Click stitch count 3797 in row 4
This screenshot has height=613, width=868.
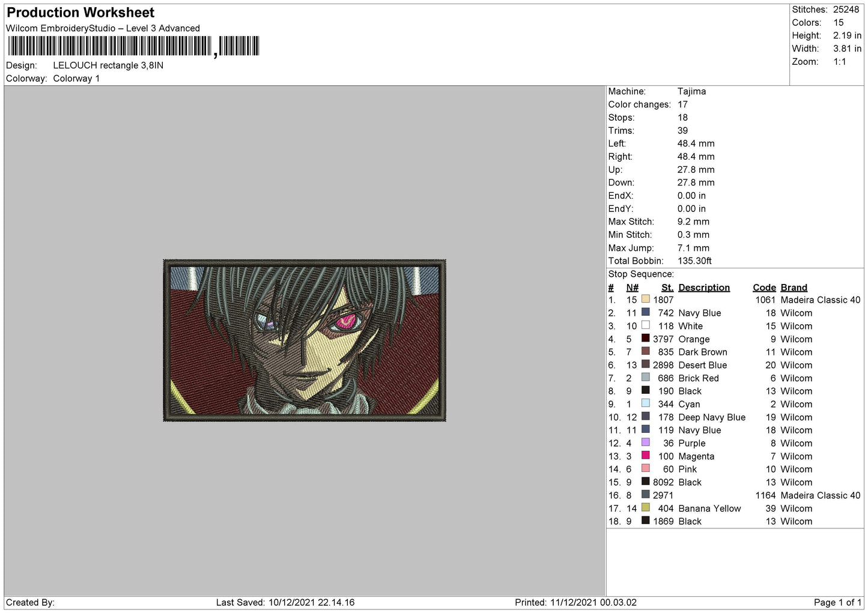pyautogui.click(x=663, y=339)
